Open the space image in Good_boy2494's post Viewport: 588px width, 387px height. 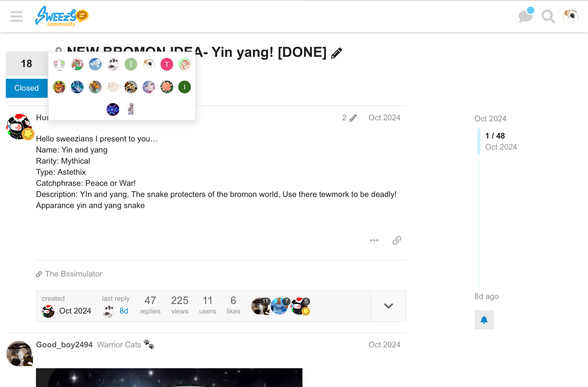coord(169,377)
